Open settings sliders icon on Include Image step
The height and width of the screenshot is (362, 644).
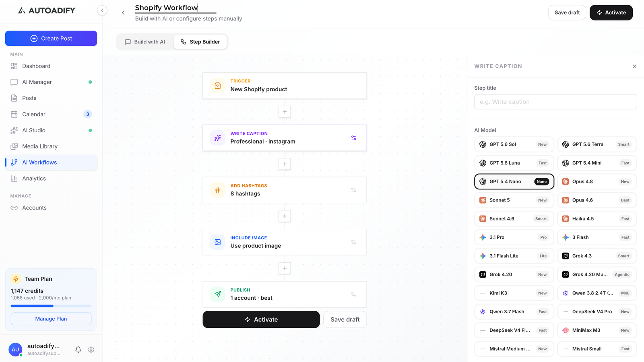tap(354, 242)
